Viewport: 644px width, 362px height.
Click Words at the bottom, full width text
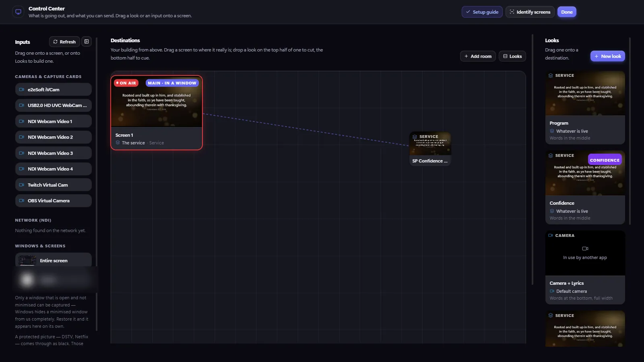click(581, 298)
